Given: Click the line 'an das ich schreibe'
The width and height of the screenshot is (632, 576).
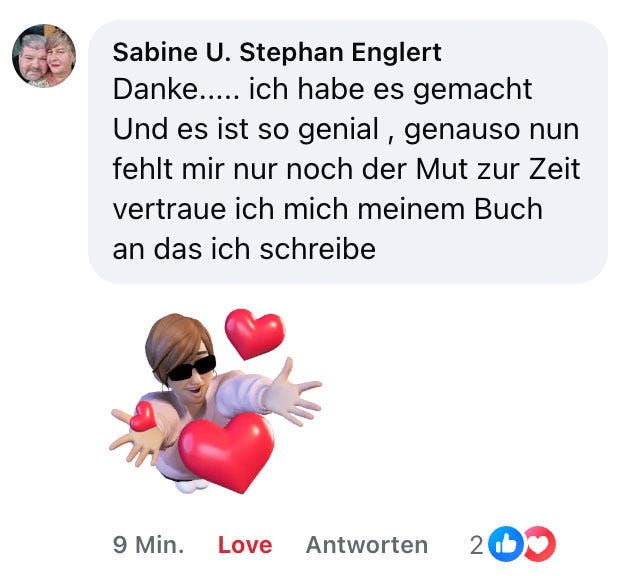Looking at the screenshot, I should point(244,249).
